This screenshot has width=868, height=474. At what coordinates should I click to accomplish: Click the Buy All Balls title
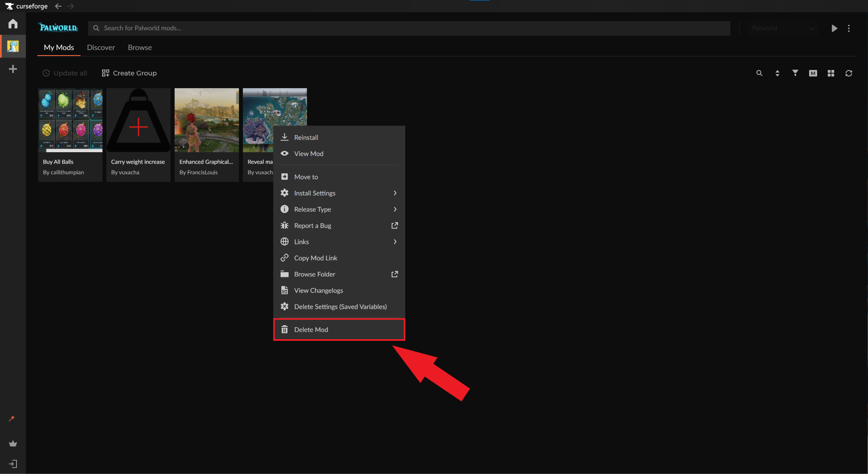point(58,162)
